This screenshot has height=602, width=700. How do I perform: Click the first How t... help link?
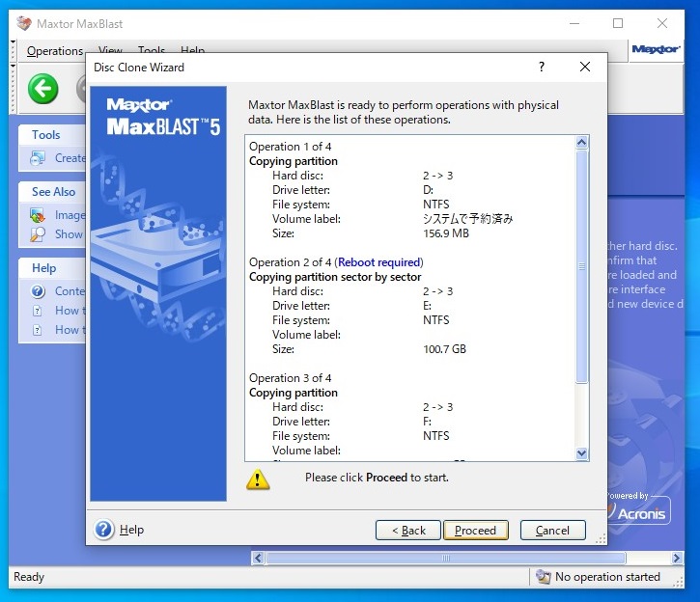pos(70,311)
